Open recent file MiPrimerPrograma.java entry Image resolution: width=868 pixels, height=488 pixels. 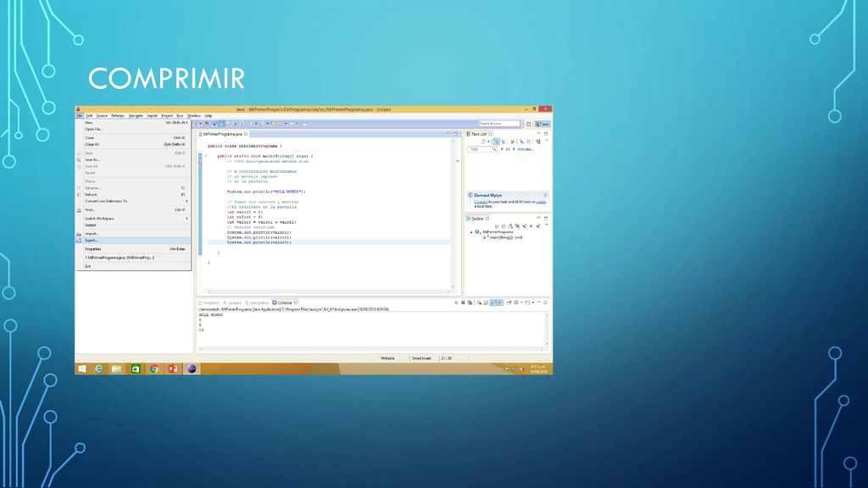coord(133,258)
